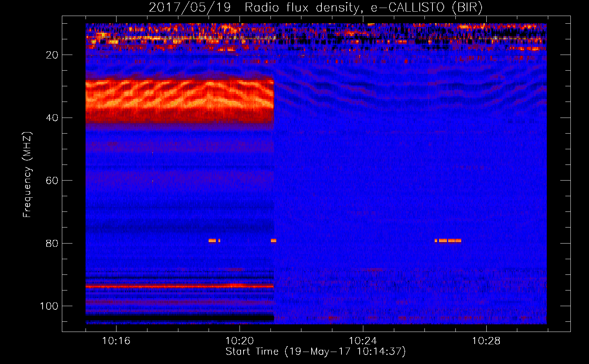Click the 20 MHz frequency tick label
The width and height of the screenshot is (589, 364).
click(52, 55)
